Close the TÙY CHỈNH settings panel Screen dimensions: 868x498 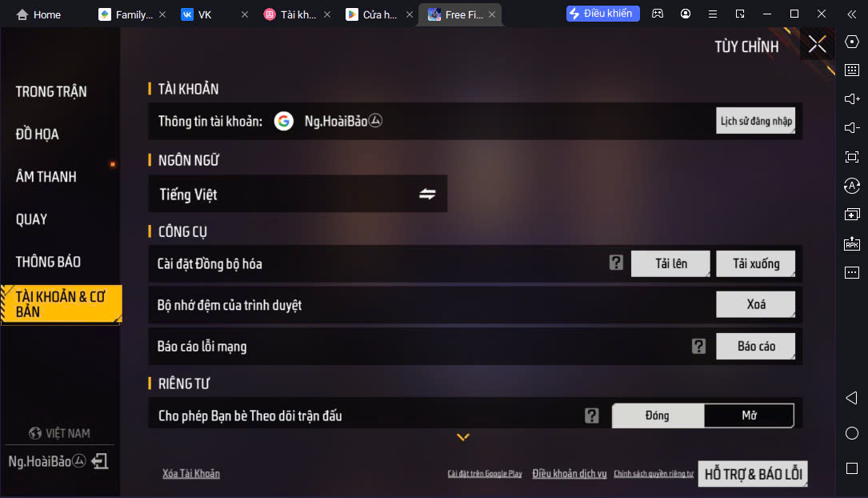[x=817, y=44]
